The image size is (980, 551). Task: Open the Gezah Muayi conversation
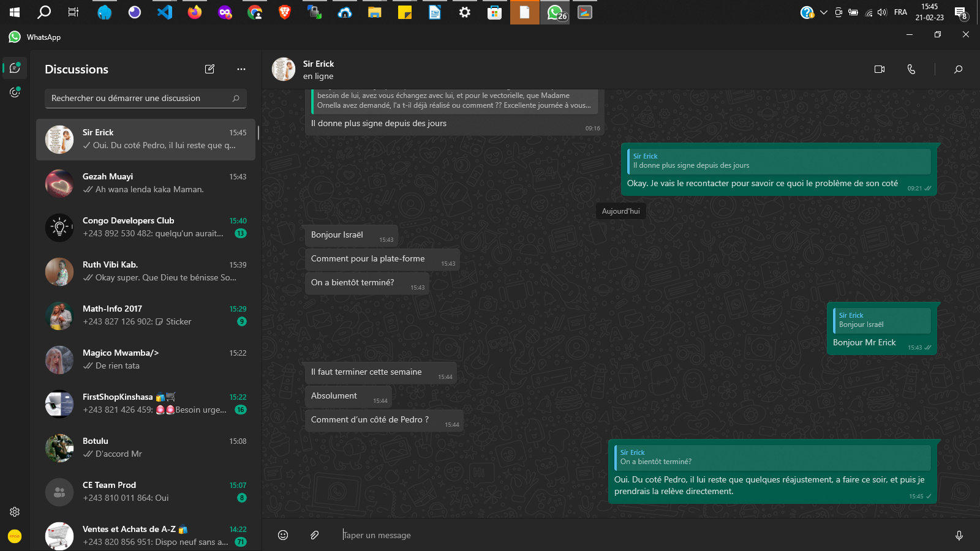(146, 183)
